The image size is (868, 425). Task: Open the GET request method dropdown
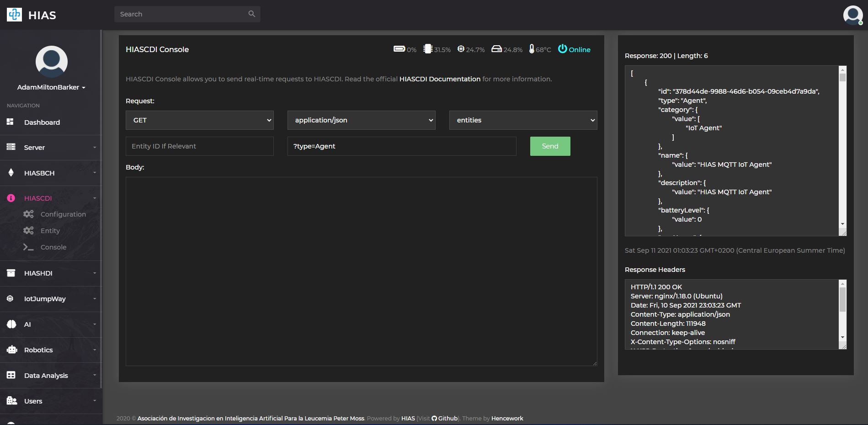200,120
